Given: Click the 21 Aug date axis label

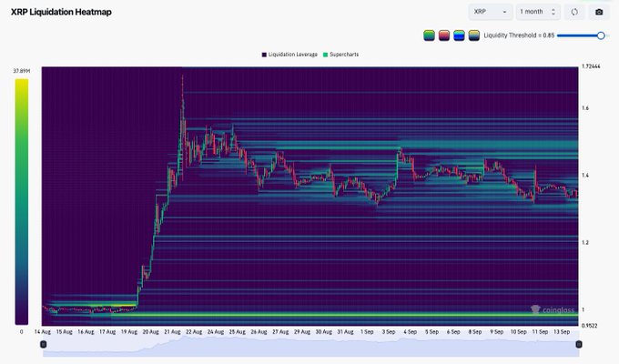Looking at the screenshot, I should coord(172,332).
